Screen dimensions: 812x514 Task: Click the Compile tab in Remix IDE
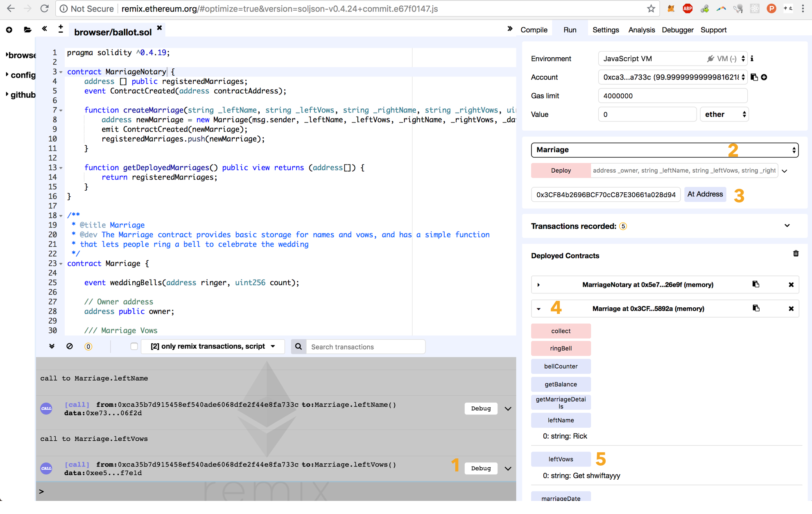point(534,29)
